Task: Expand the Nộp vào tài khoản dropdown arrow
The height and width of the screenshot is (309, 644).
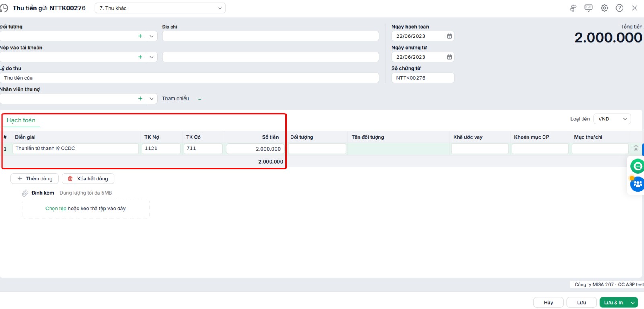Action: [x=151, y=57]
